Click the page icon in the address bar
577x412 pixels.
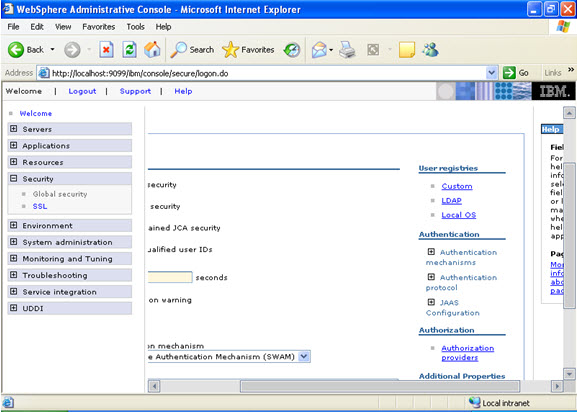44,73
